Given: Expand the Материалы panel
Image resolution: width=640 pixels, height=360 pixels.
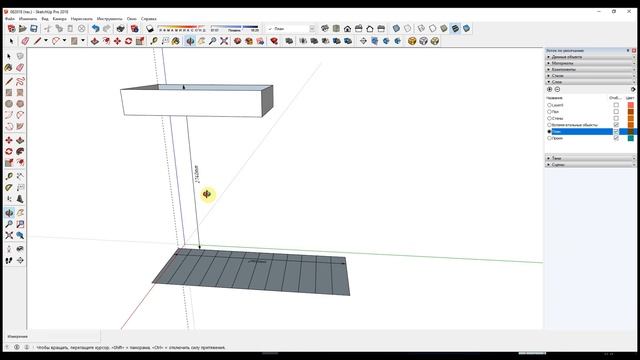Looking at the screenshot, I should 590,63.
